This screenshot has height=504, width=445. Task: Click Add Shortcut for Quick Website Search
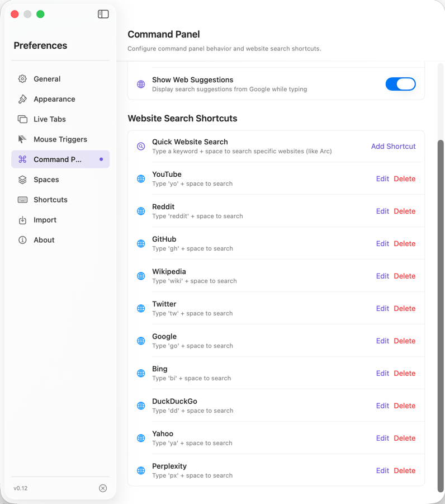click(x=393, y=146)
